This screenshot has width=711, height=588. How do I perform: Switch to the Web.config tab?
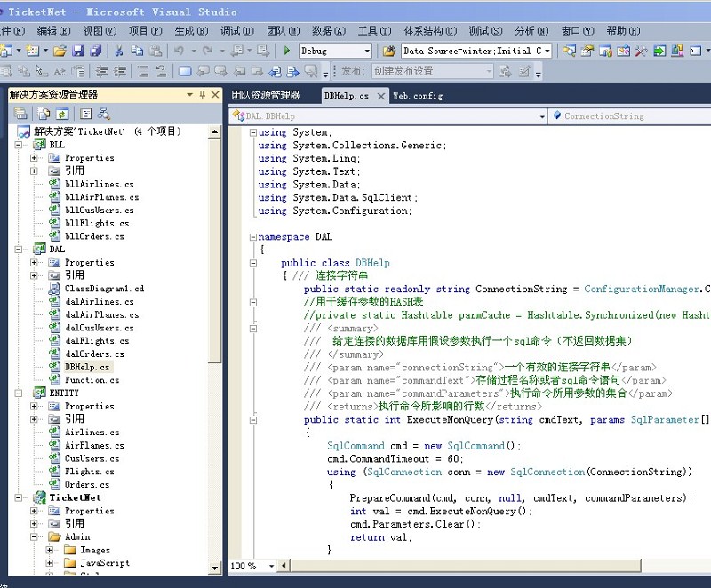(418, 96)
